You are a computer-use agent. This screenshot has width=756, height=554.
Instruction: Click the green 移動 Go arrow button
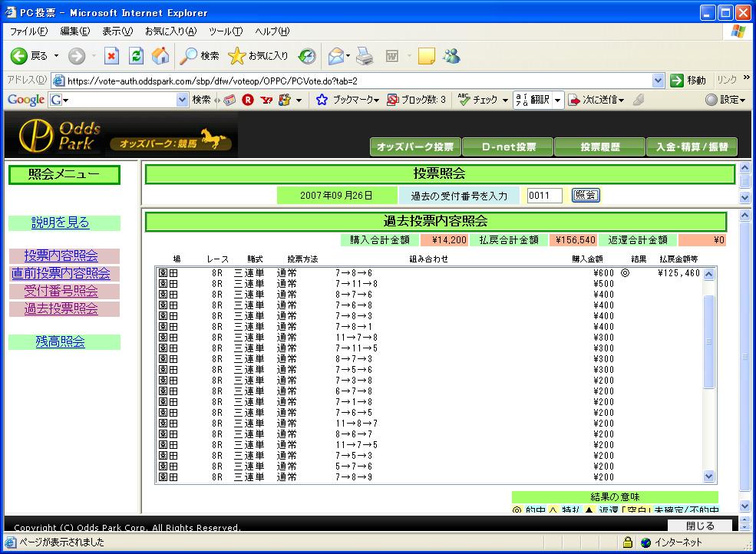(x=677, y=81)
